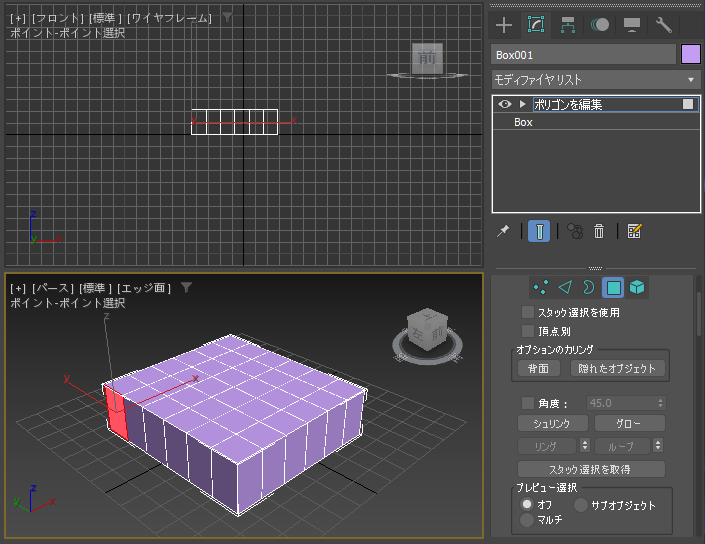Open front viewport [フロント] view menu
Image resolution: width=705 pixels, height=544 pixels.
click(58, 18)
